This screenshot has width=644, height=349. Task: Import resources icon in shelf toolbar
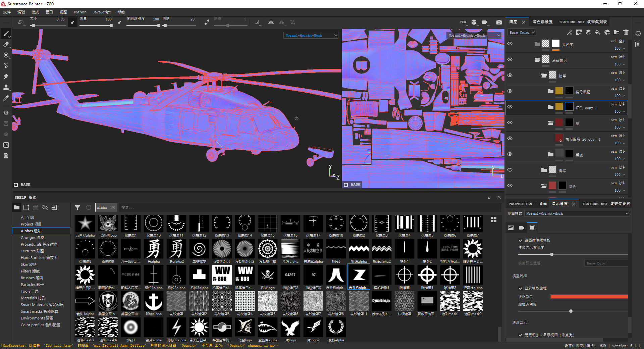tap(54, 207)
